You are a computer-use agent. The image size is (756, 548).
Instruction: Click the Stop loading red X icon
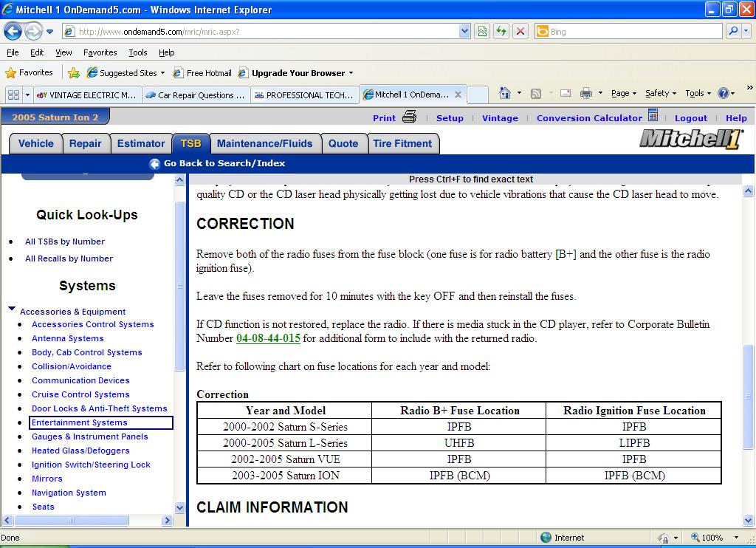click(x=520, y=32)
